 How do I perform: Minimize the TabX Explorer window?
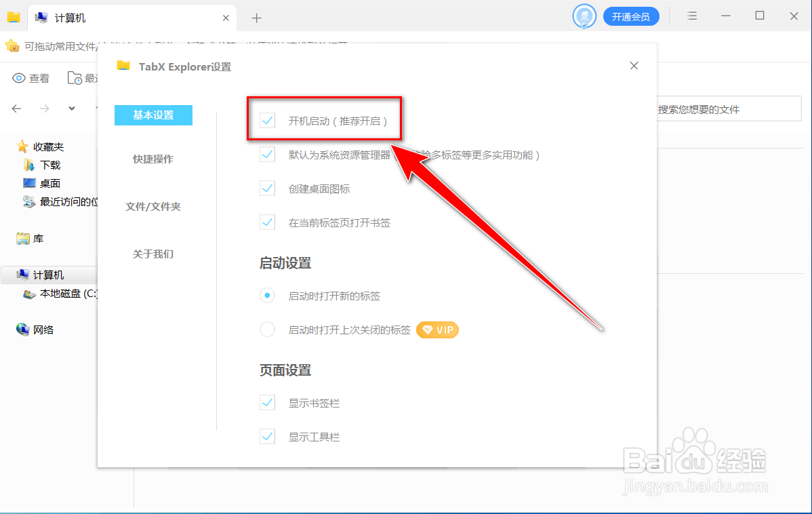[725, 16]
